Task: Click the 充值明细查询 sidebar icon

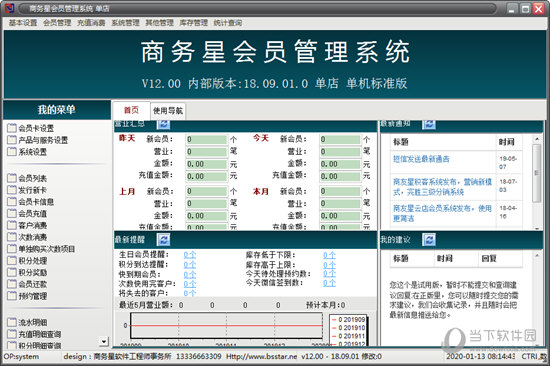Action: point(12,334)
